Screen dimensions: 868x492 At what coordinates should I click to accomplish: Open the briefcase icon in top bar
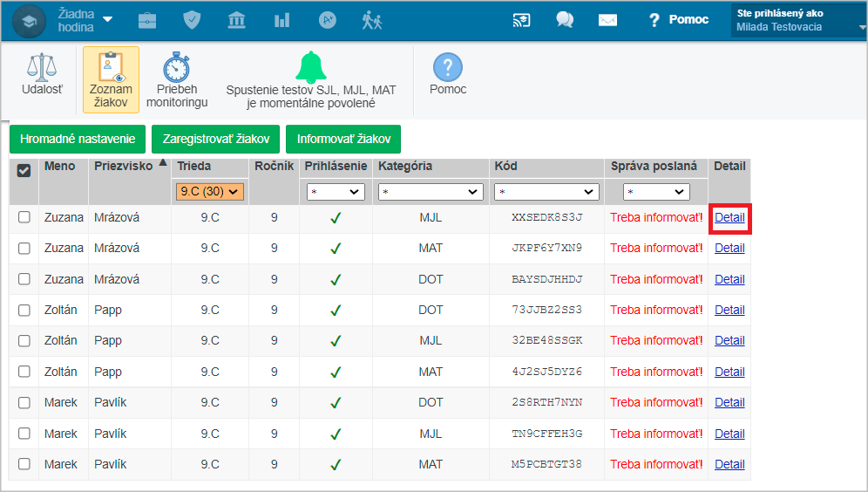[147, 21]
